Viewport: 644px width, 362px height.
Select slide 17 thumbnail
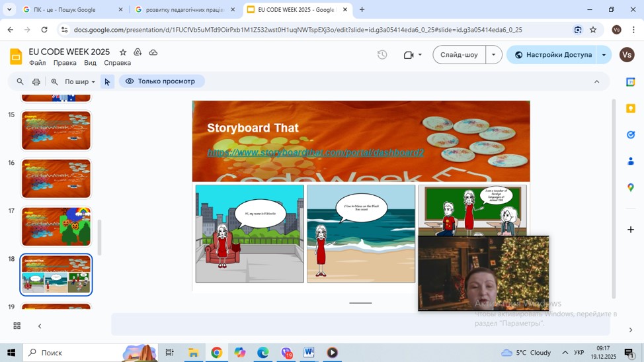tap(56, 226)
